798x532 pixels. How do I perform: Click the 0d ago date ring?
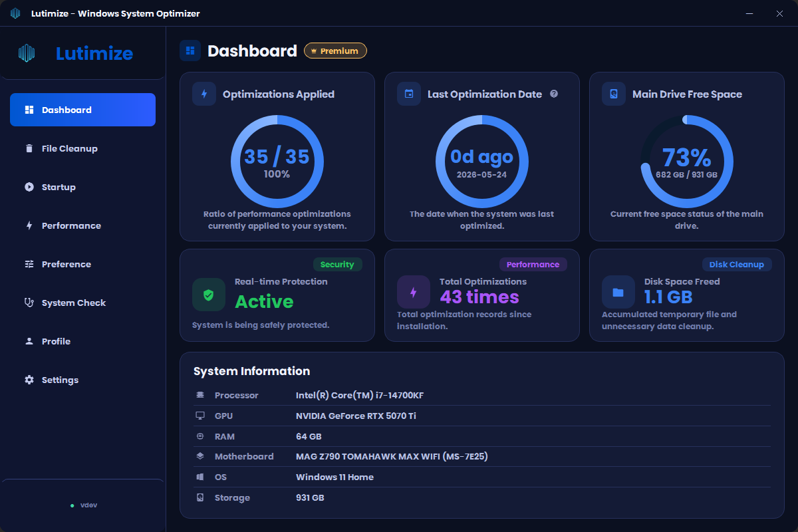click(482, 162)
